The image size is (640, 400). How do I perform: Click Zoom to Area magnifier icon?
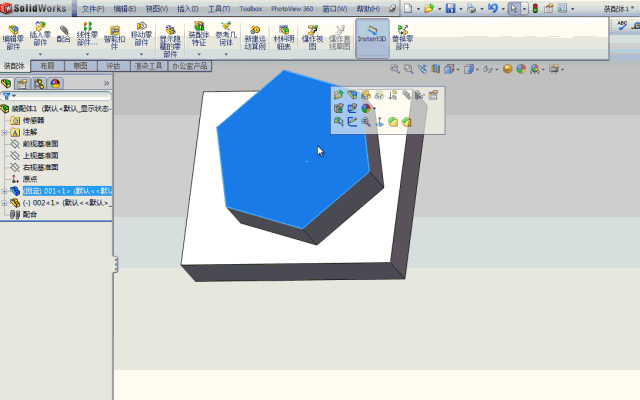tap(409, 69)
